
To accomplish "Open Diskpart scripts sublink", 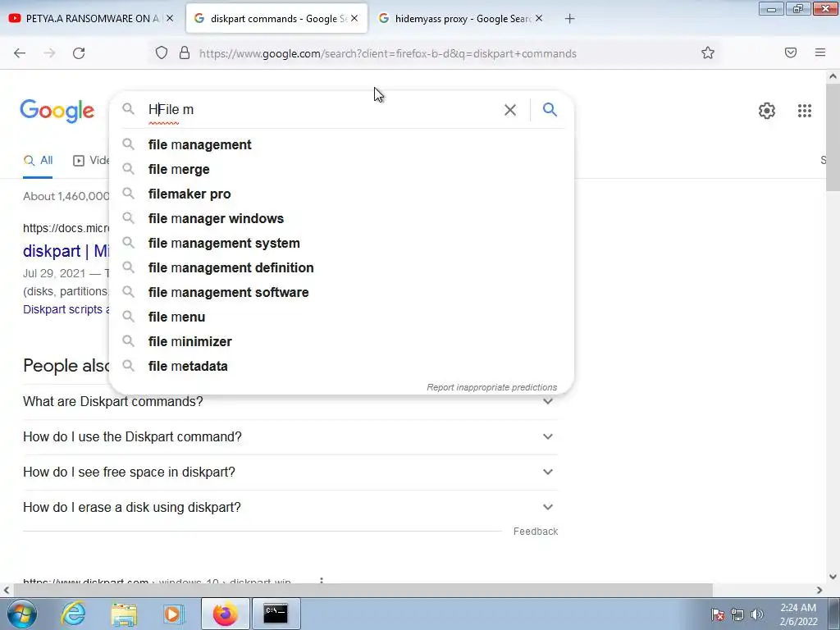I will [66, 309].
